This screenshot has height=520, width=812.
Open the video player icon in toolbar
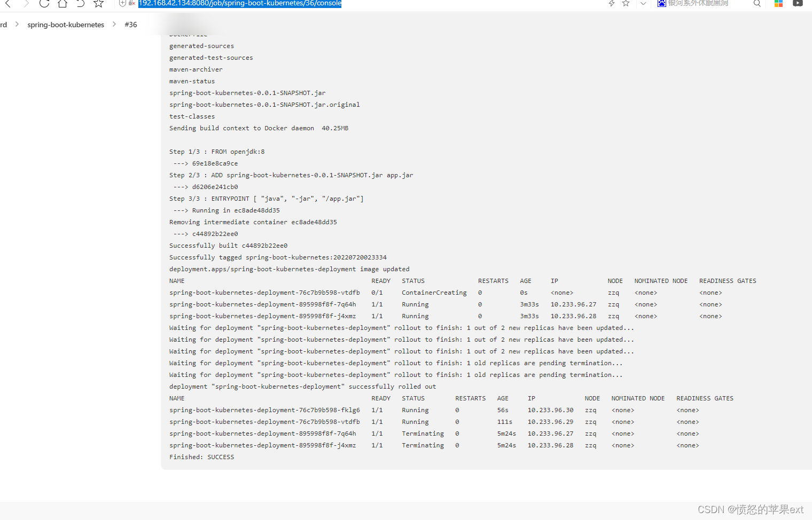[x=798, y=3]
